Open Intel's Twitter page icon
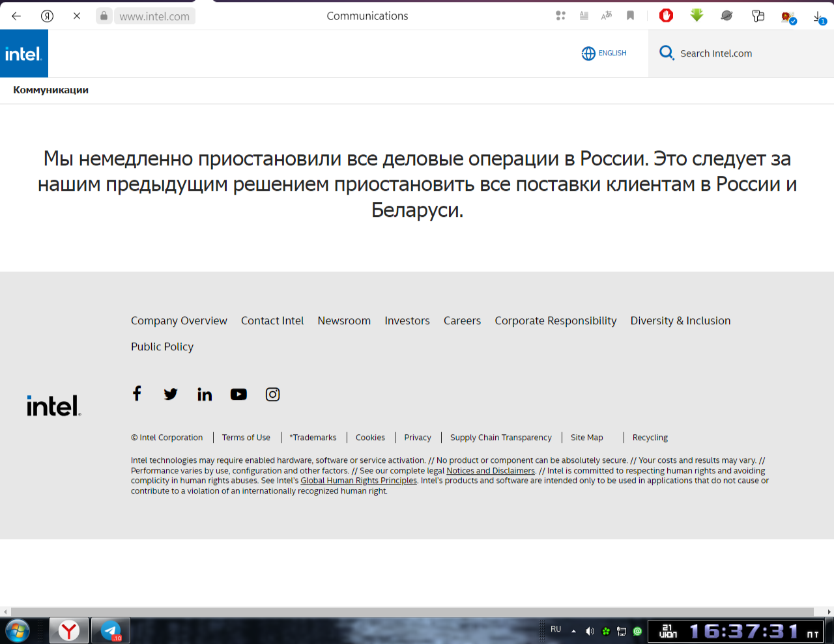This screenshot has width=834, height=644. coord(171,394)
